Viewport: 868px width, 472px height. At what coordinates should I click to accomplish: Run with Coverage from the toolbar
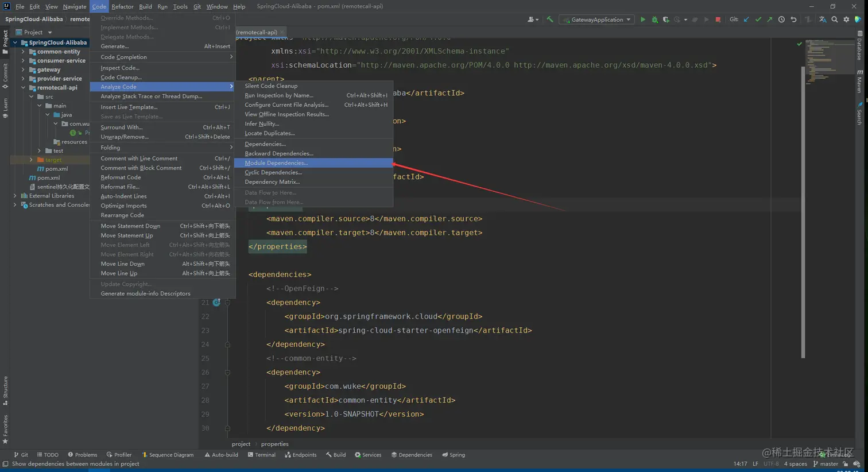tap(666, 19)
